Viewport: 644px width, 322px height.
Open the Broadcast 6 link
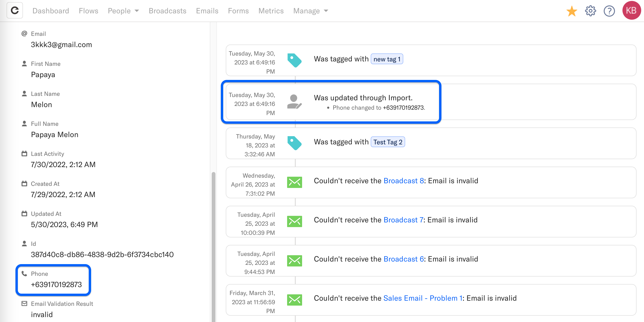pyautogui.click(x=403, y=259)
